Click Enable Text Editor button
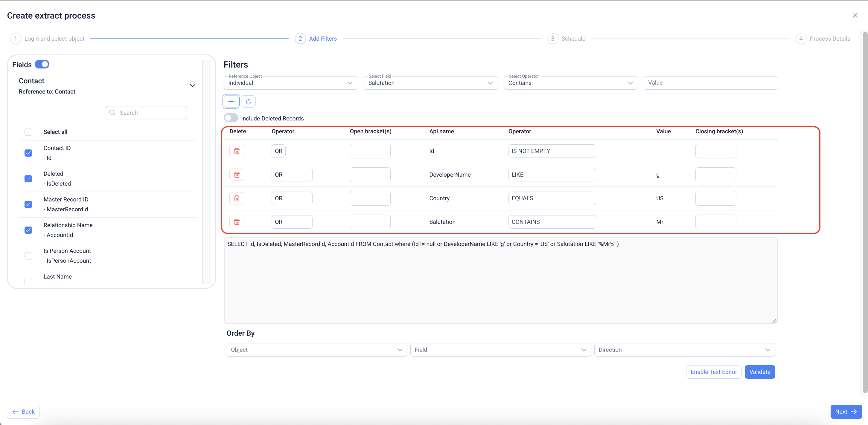Screen dimensions: 868x425 tap(713, 372)
